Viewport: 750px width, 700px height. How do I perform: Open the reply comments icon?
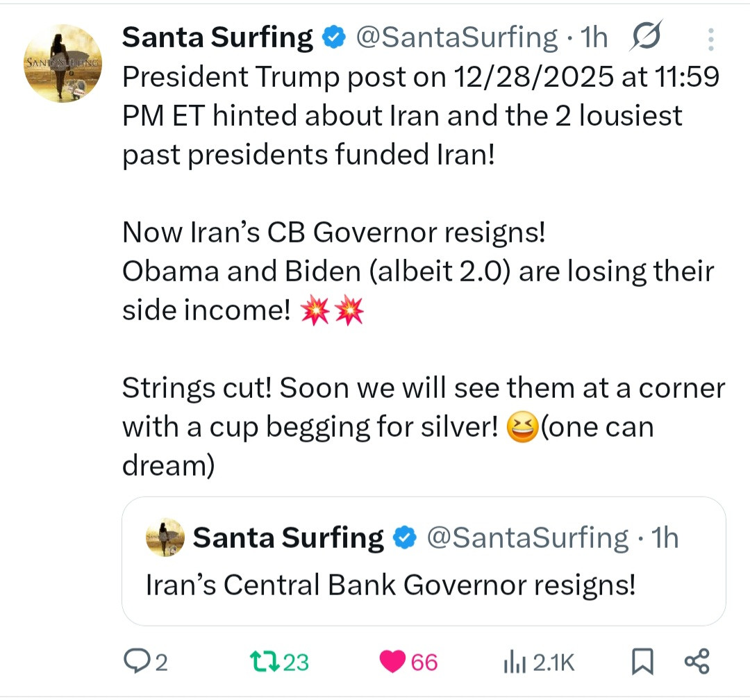134,662
